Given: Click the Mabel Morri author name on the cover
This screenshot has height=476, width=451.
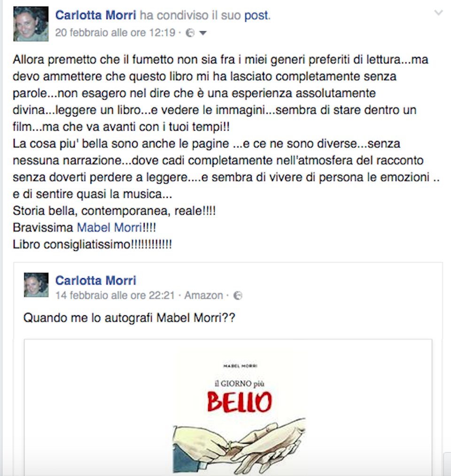Looking at the screenshot, I should [240, 366].
